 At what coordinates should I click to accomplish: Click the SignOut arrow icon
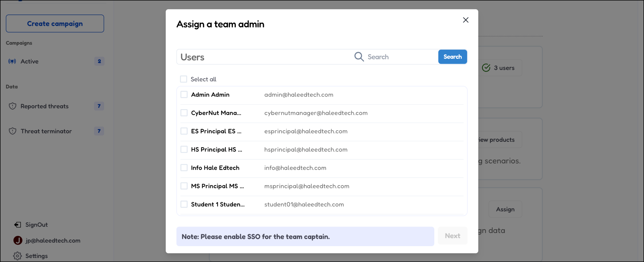[18, 225]
